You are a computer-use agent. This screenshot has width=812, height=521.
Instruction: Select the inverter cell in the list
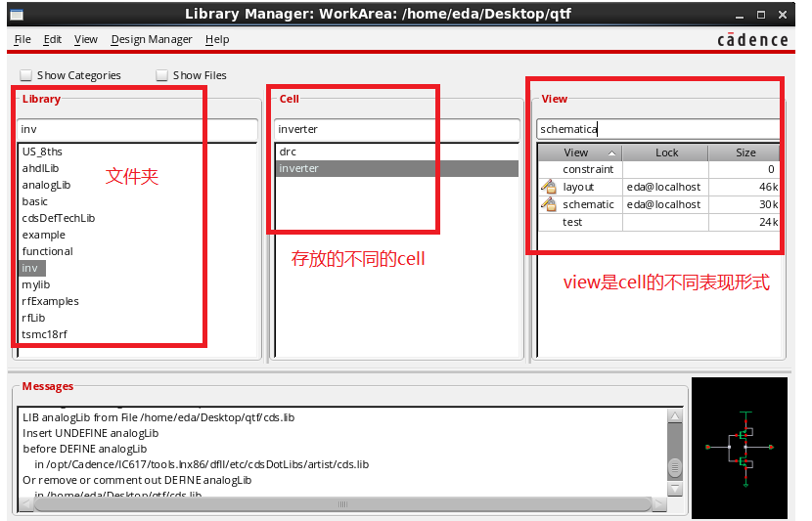[396, 168]
